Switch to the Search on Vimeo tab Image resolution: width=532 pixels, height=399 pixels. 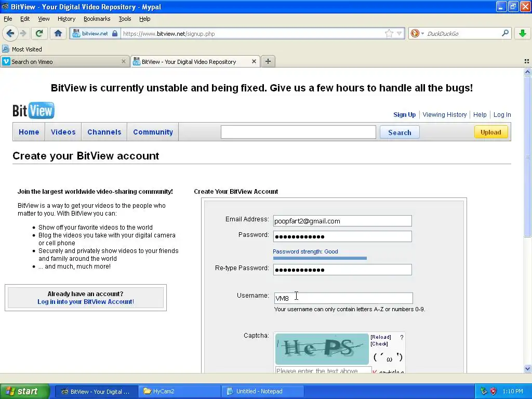coord(65,61)
